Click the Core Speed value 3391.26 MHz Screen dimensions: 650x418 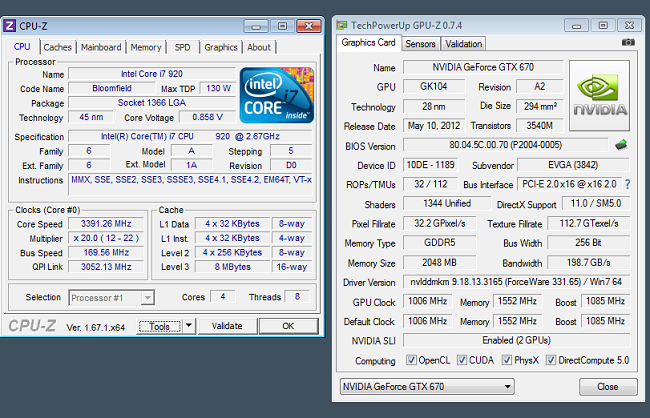(106, 224)
